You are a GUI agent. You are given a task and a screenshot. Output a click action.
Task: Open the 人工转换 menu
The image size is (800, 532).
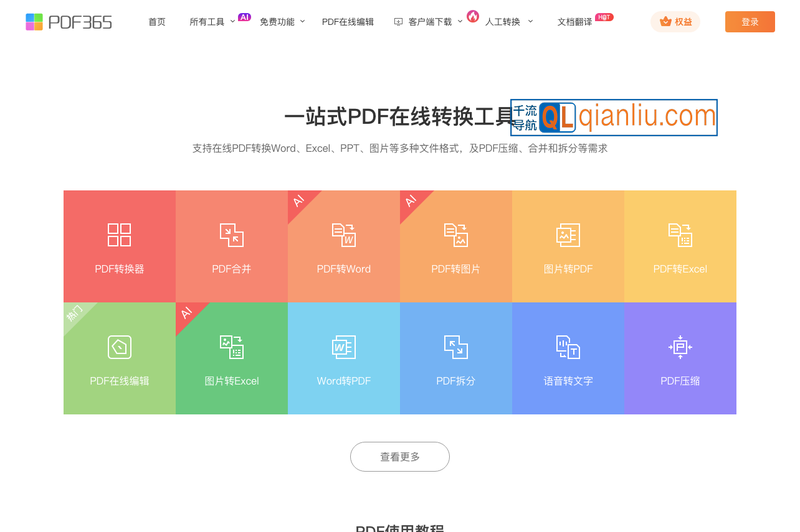503,22
